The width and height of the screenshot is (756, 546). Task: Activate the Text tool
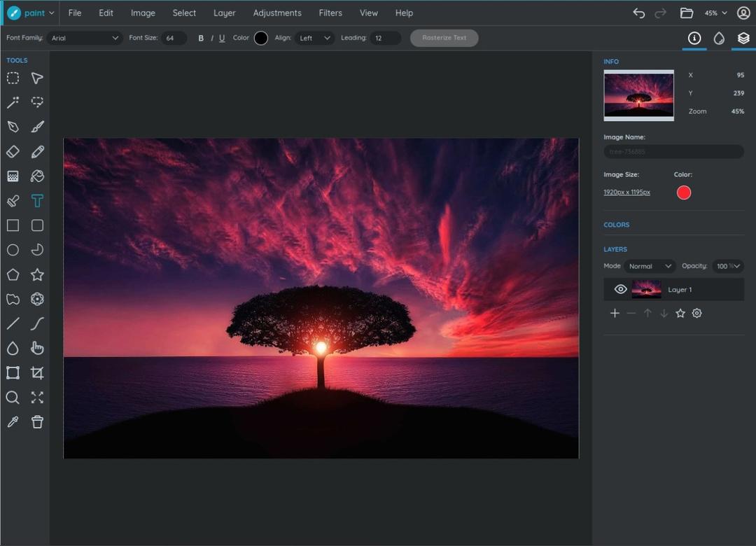tap(37, 201)
